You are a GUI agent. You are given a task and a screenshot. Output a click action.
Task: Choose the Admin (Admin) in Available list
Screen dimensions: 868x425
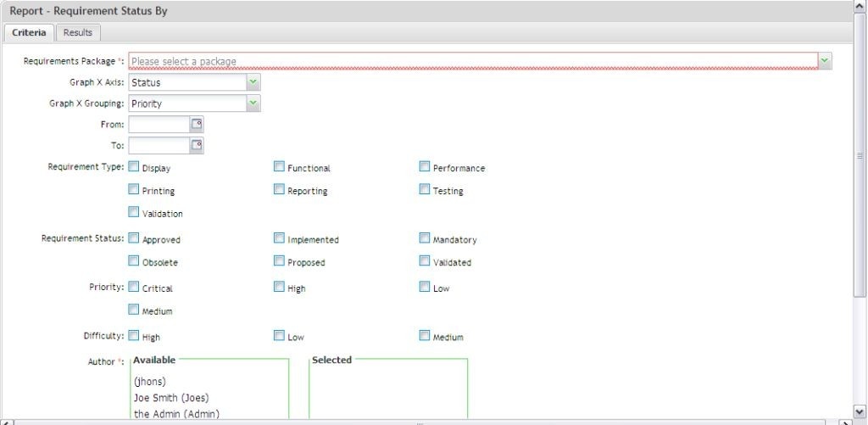(176, 413)
